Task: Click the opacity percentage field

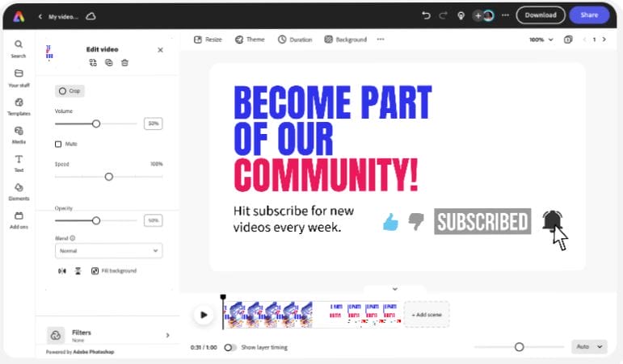Action: point(153,220)
